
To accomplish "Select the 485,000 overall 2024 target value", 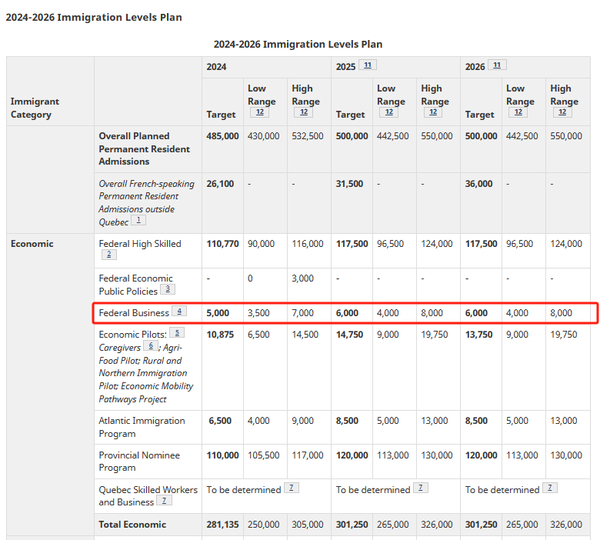I will [222, 136].
